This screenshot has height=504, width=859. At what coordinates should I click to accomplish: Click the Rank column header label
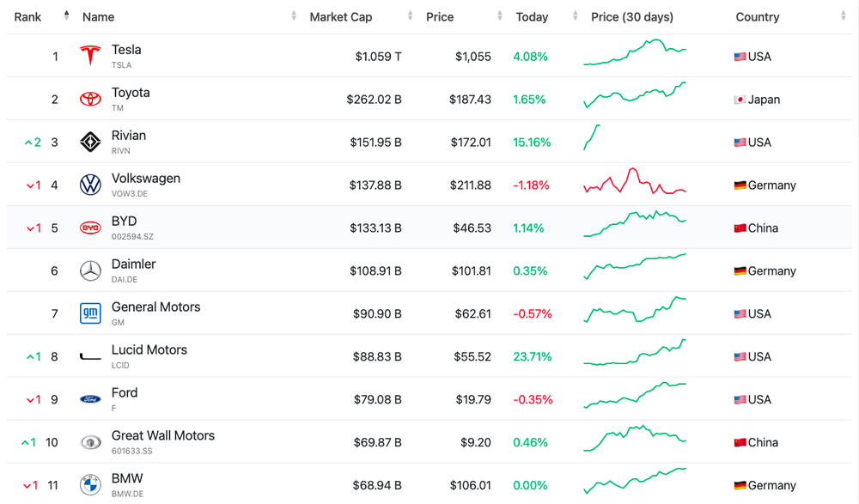coord(27,17)
